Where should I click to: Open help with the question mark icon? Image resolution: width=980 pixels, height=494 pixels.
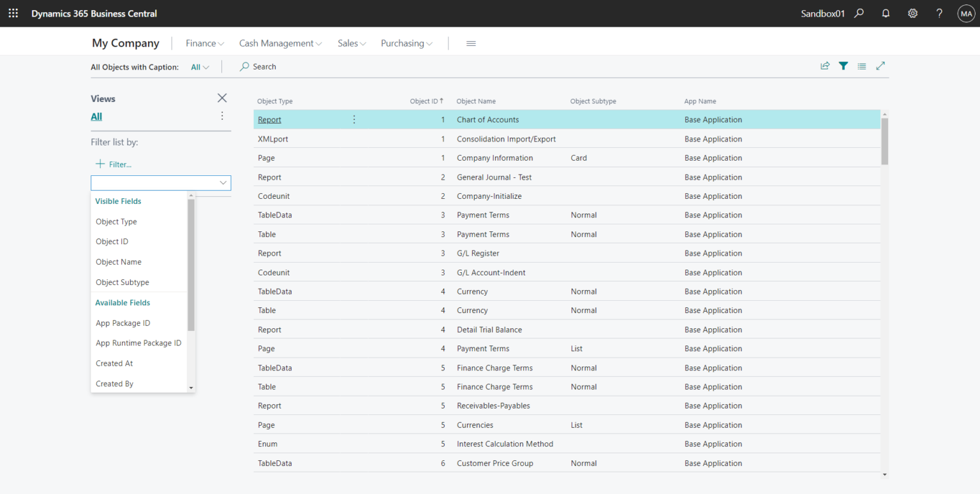[x=939, y=13]
